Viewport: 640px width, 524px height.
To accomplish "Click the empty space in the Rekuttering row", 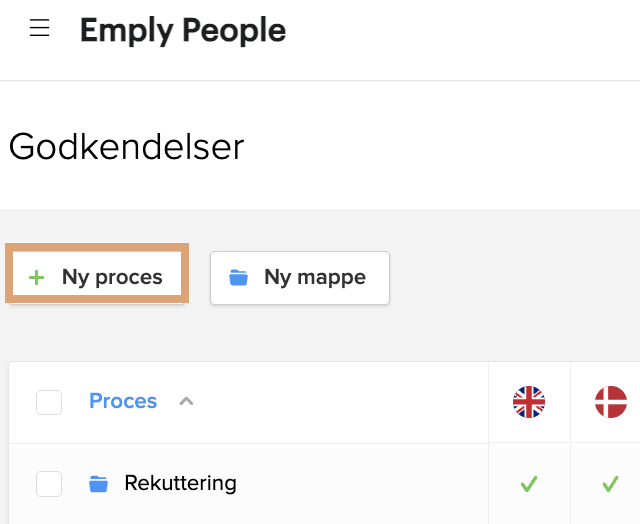I will (x=361, y=484).
